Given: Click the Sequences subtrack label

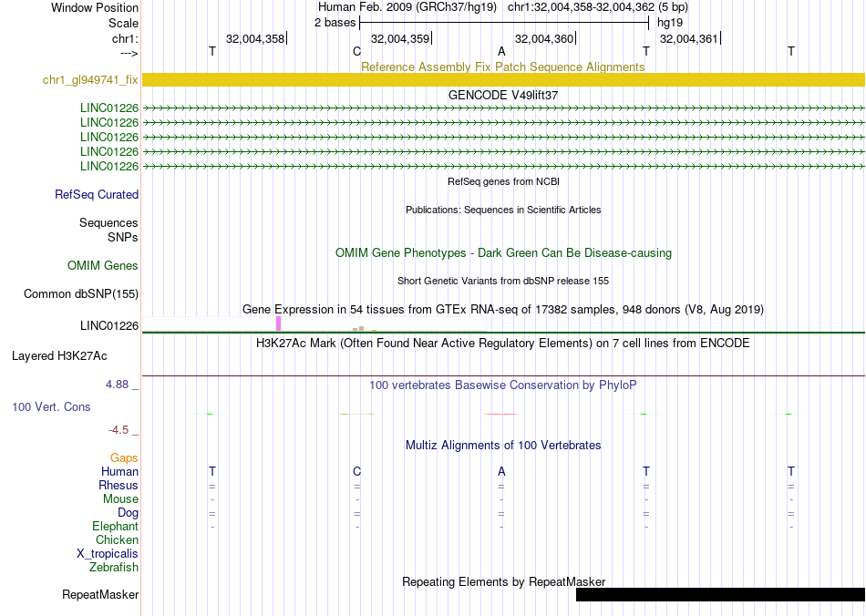Looking at the screenshot, I should 108,223.
